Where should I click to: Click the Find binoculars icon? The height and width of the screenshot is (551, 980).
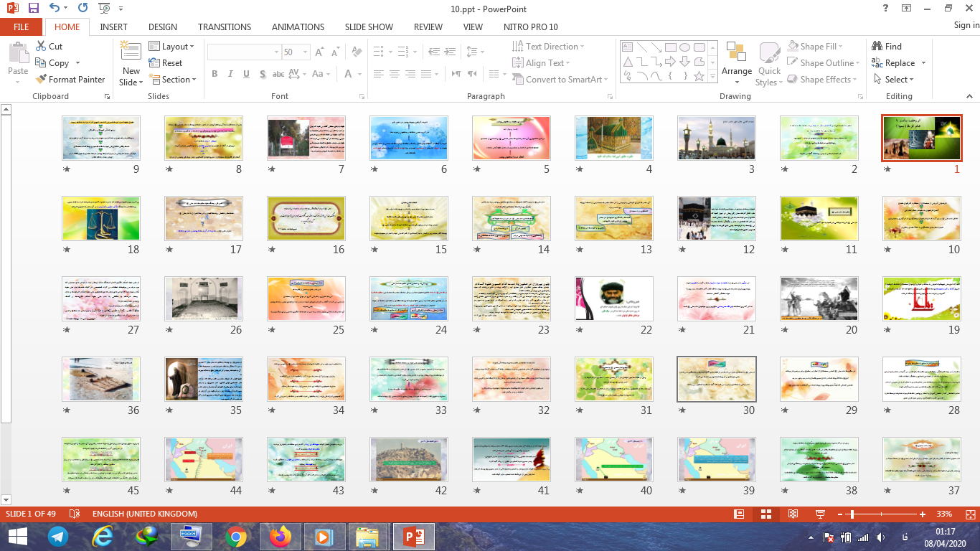pyautogui.click(x=877, y=46)
